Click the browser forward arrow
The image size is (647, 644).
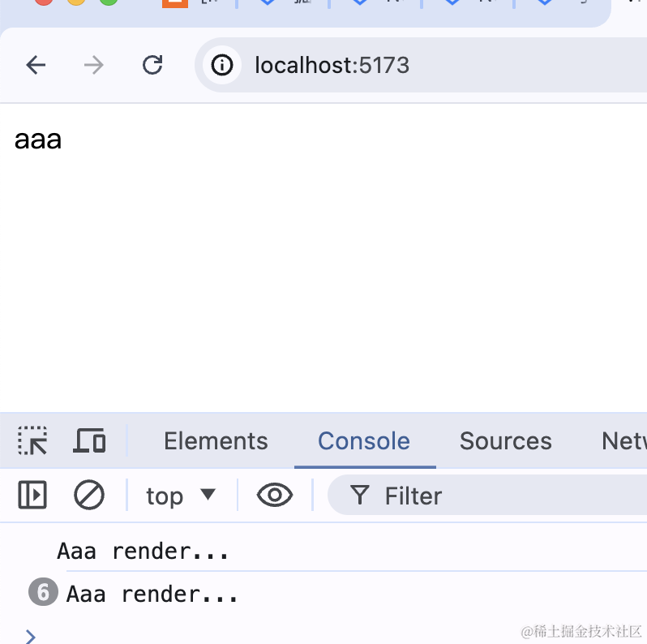tap(94, 65)
